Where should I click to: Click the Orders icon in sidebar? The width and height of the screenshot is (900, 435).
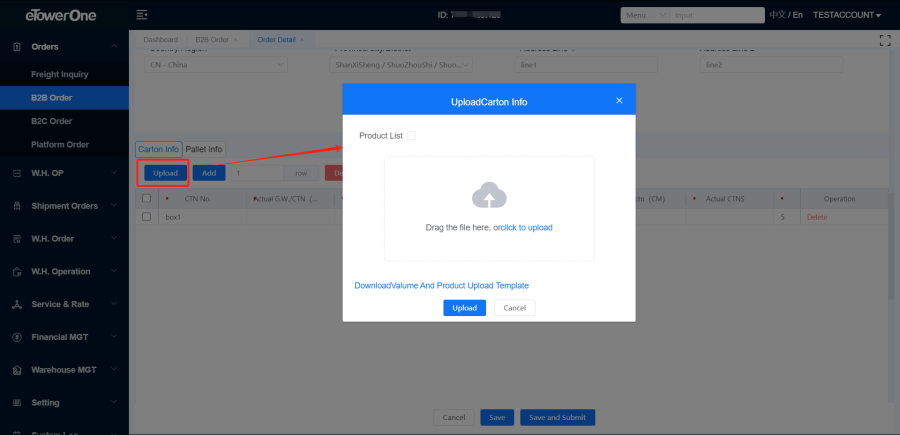(16, 47)
